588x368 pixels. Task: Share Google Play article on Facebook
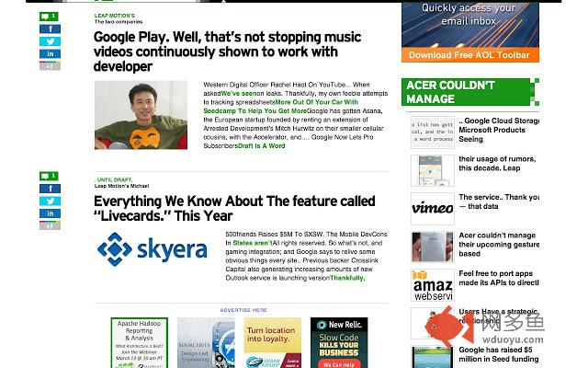pos(50,29)
